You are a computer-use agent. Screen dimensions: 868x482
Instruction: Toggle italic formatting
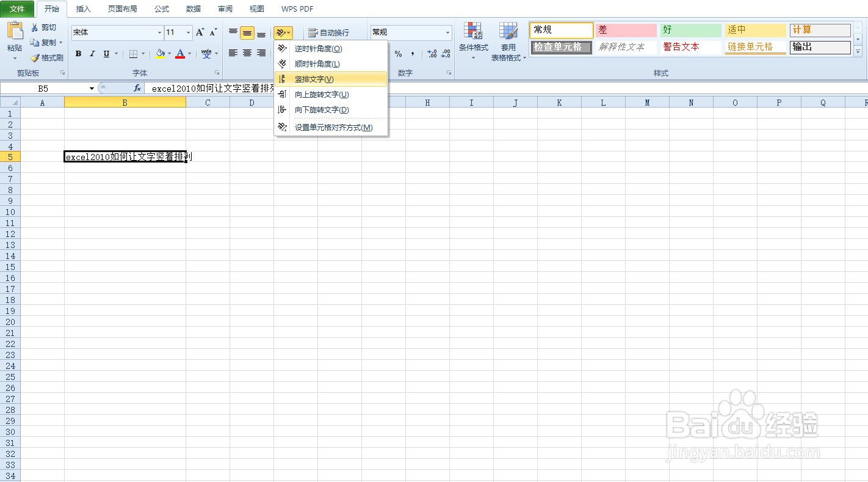(92, 54)
